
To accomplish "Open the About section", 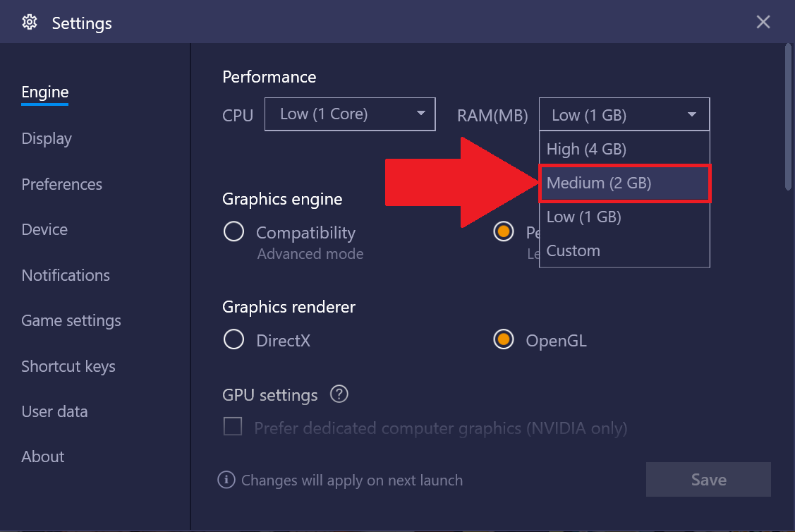I will (x=42, y=457).
